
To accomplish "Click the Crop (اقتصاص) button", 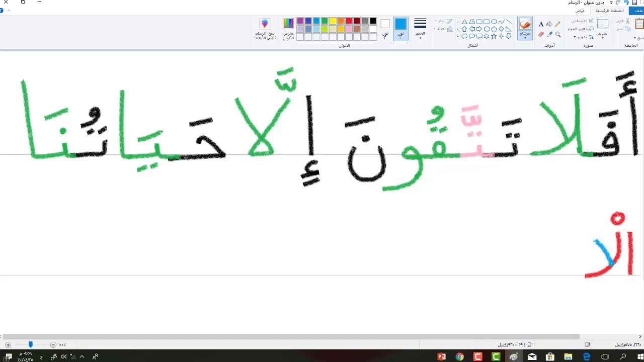I will tap(582, 21).
